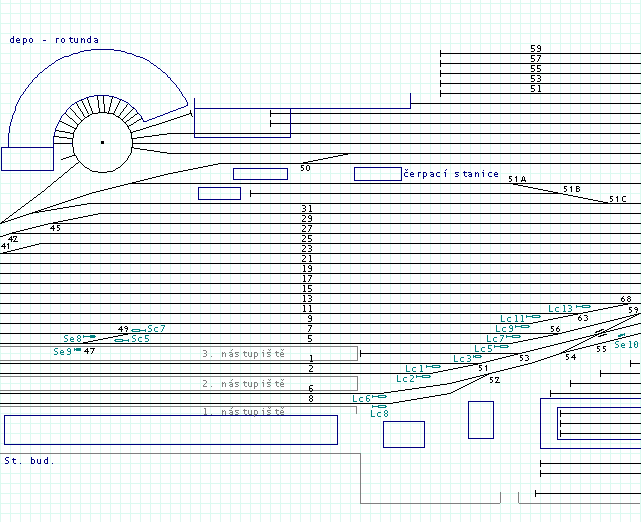Click the blue station building rectangle above 'St. bud.'

[171, 430]
